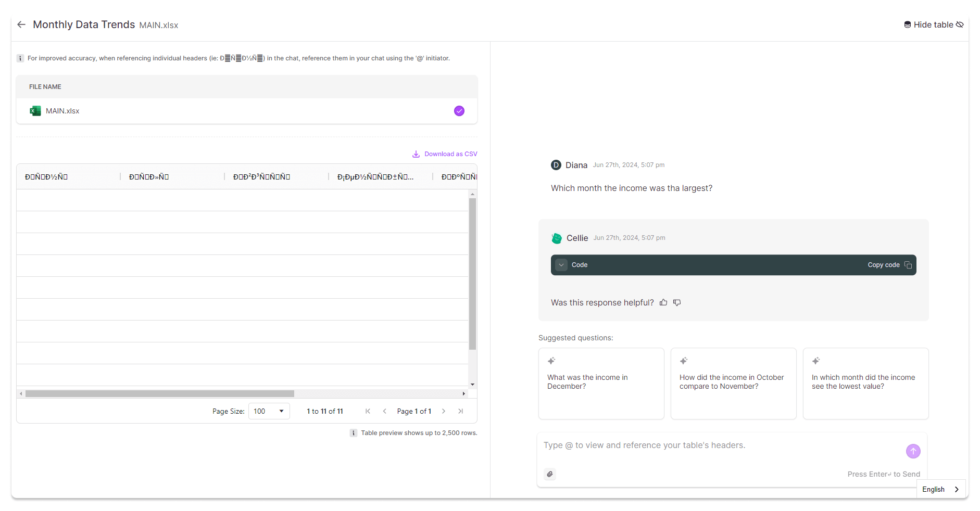Focus the chat message input field

coord(719,445)
